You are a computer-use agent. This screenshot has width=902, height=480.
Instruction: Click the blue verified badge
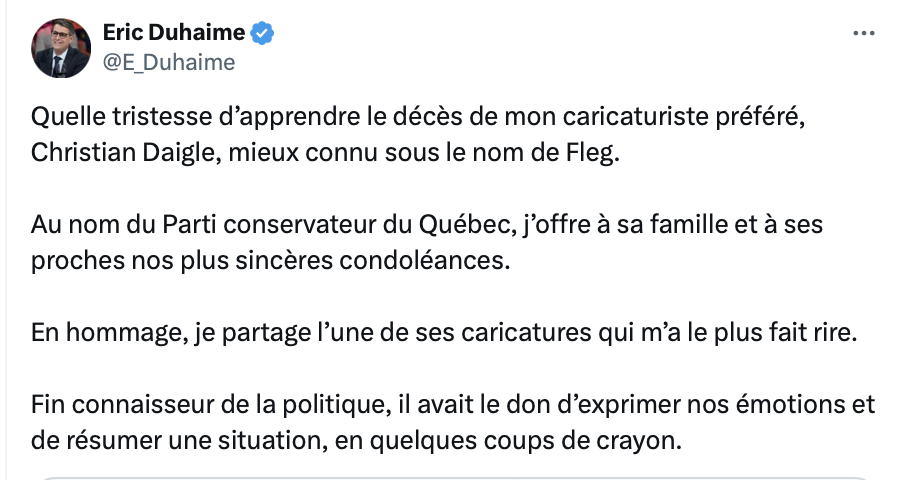(263, 33)
